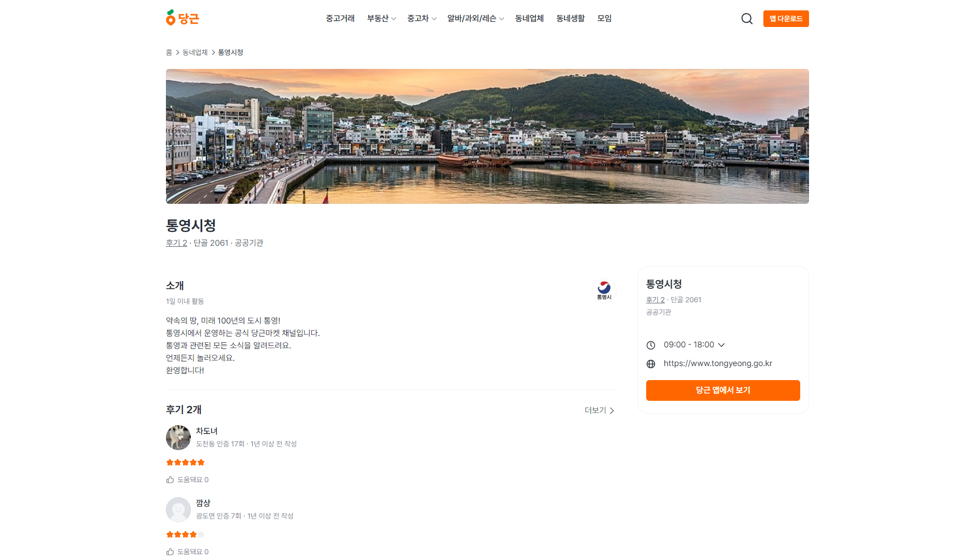976x560 pixels.
Task: Click thumbs-up icon on 차도녀's review
Action: tap(170, 480)
